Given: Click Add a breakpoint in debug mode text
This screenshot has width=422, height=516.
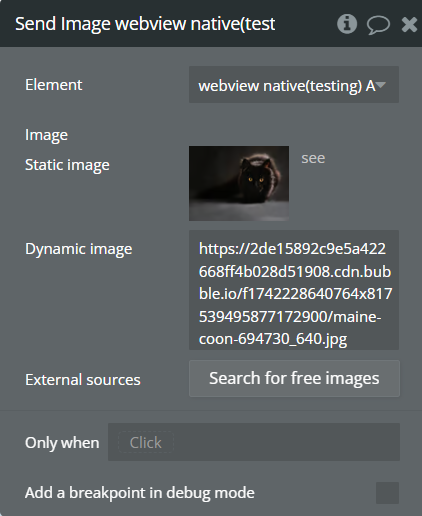Looking at the screenshot, I should click(x=140, y=493).
